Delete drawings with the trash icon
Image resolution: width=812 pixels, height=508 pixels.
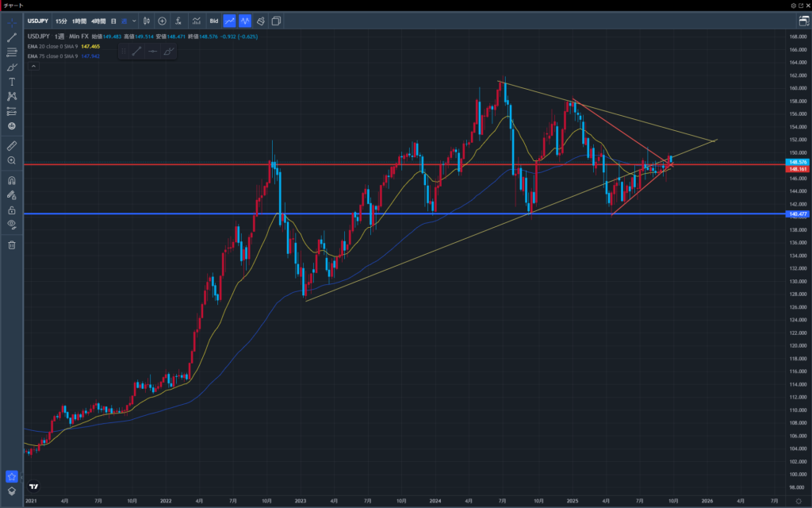coord(12,244)
